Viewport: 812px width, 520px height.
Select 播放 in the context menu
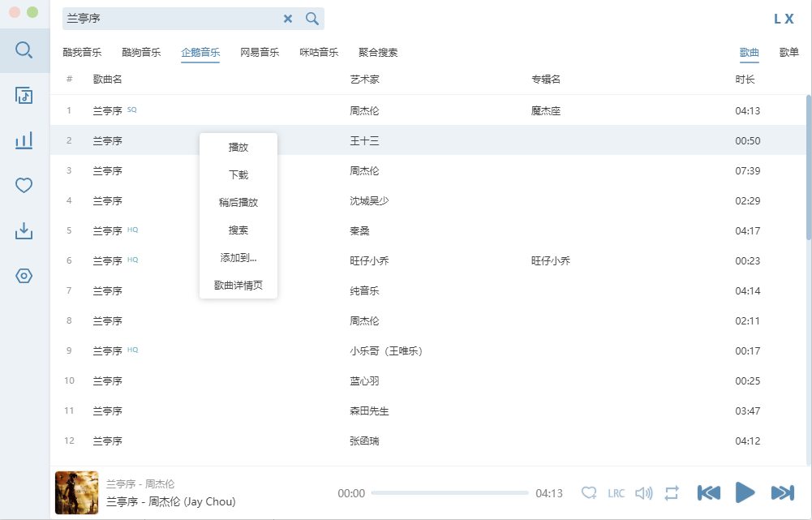[x=238, y=148]
